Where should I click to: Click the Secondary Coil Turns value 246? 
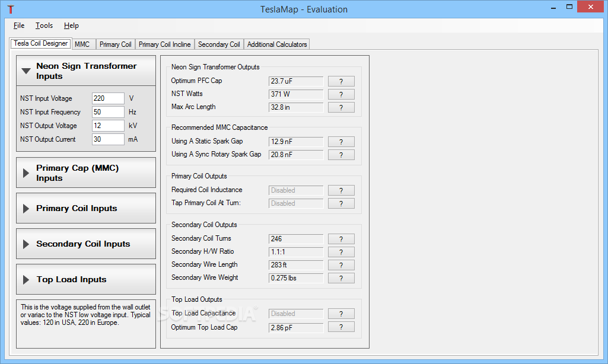pos(296,239)
